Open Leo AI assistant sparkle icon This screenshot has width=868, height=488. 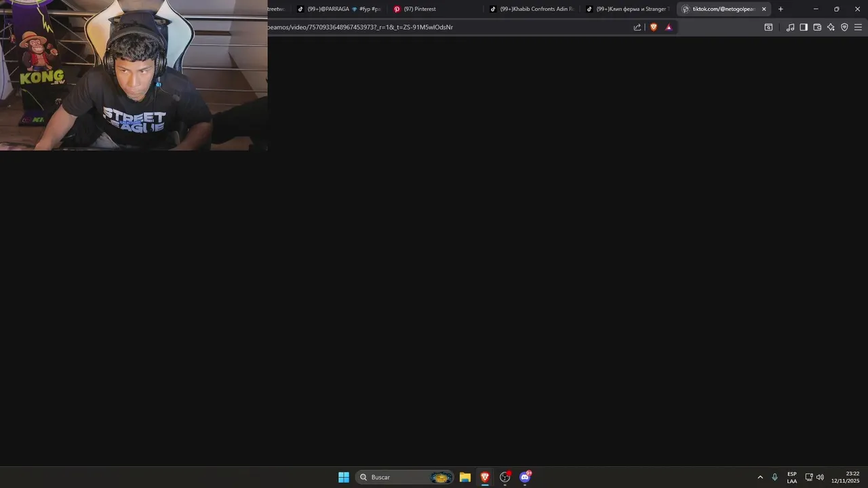tap(831, 27)
